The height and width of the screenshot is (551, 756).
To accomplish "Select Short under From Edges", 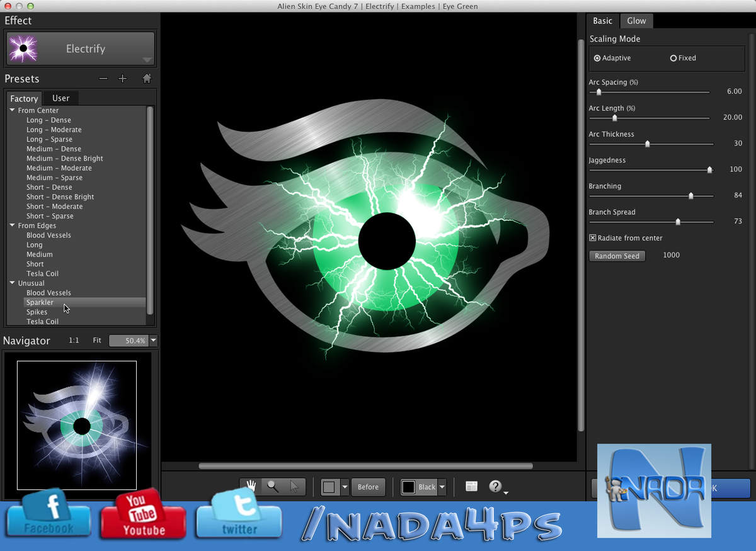I will (35, 264).
